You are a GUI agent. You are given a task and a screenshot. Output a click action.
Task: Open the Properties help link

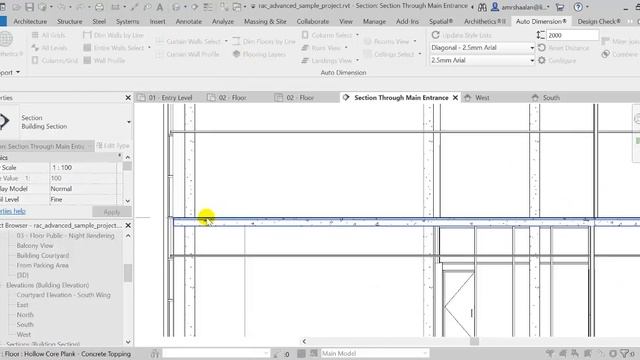coord(13,211)
